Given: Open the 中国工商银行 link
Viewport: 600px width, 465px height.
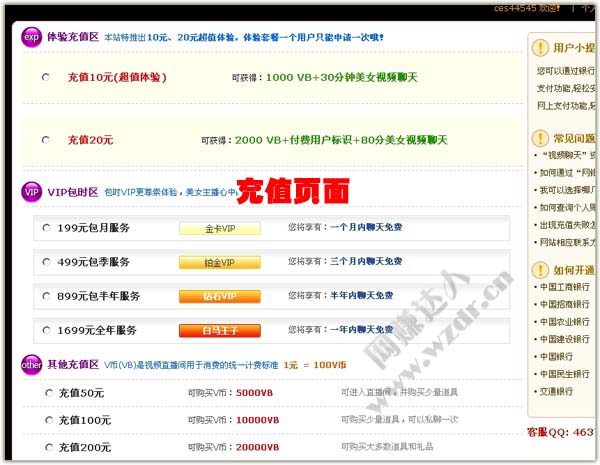Looking at the screenshot, I should (564, 287).
